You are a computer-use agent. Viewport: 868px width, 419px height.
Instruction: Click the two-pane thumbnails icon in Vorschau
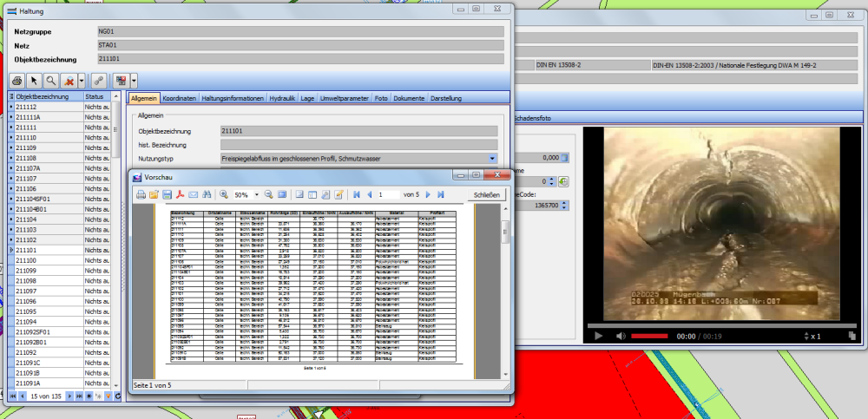tap(312, 195)
